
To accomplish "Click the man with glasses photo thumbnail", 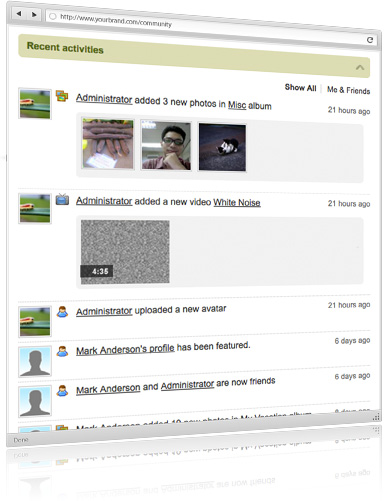I will pos(166,146).
